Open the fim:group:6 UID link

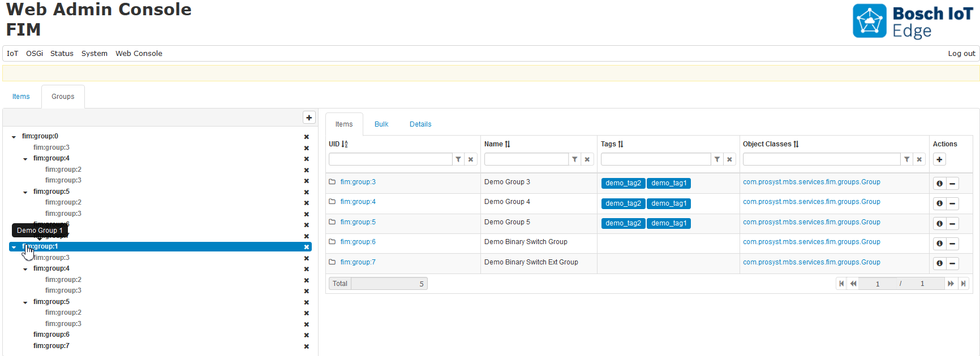click(358, 242)
